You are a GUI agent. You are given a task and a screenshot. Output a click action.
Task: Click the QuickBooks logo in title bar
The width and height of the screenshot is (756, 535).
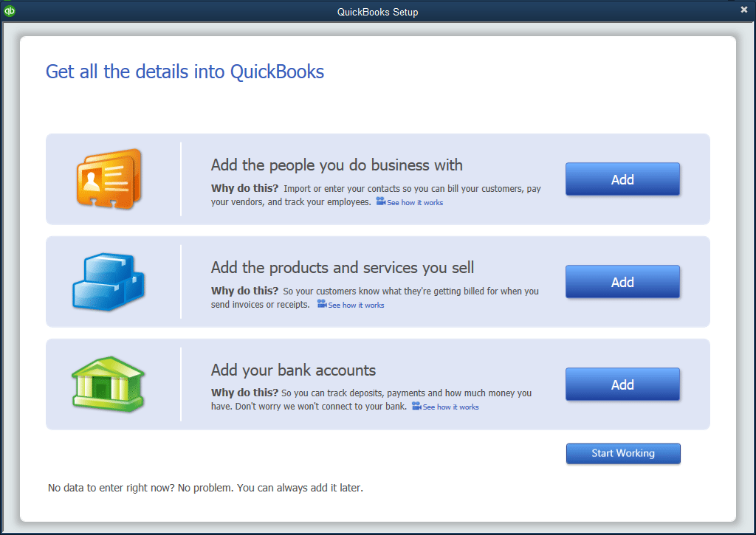9,10
